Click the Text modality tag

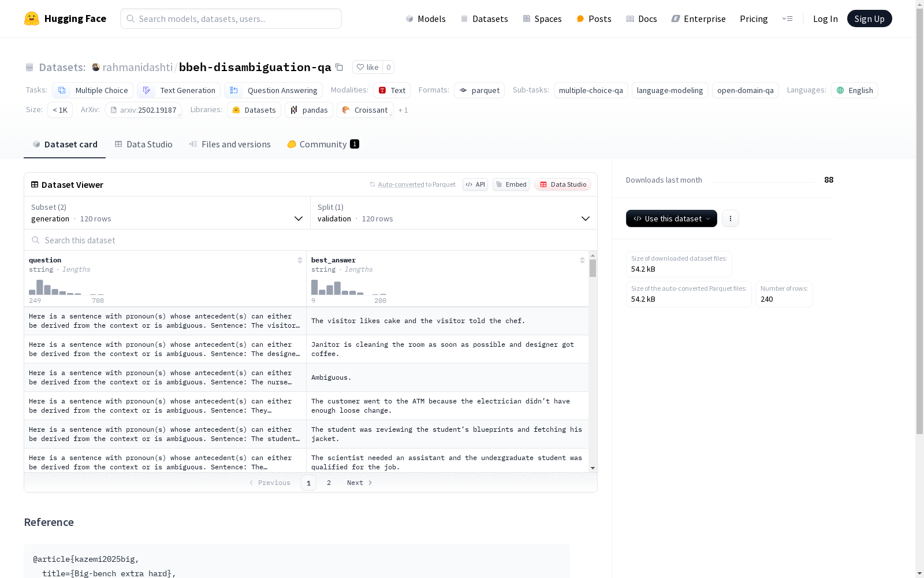point(392,90)
